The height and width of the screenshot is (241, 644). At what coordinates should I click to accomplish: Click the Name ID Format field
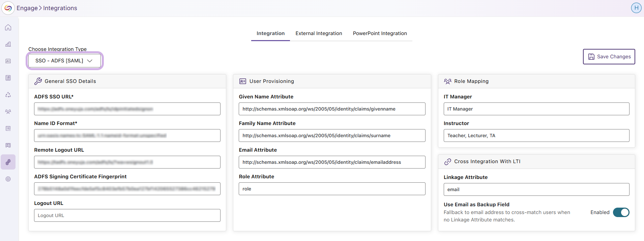pos(127,135)
